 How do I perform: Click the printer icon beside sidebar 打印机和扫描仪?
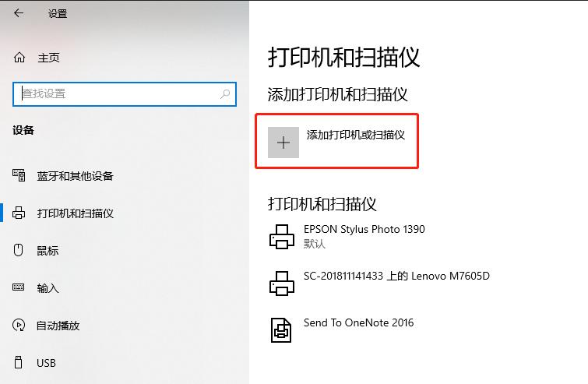click(x=19, y=213)
